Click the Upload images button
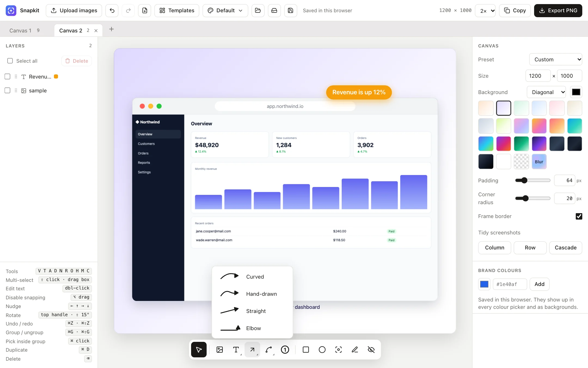Image resolution: width=588 pixels, height=368 pixels. click(x=74, y=11)
